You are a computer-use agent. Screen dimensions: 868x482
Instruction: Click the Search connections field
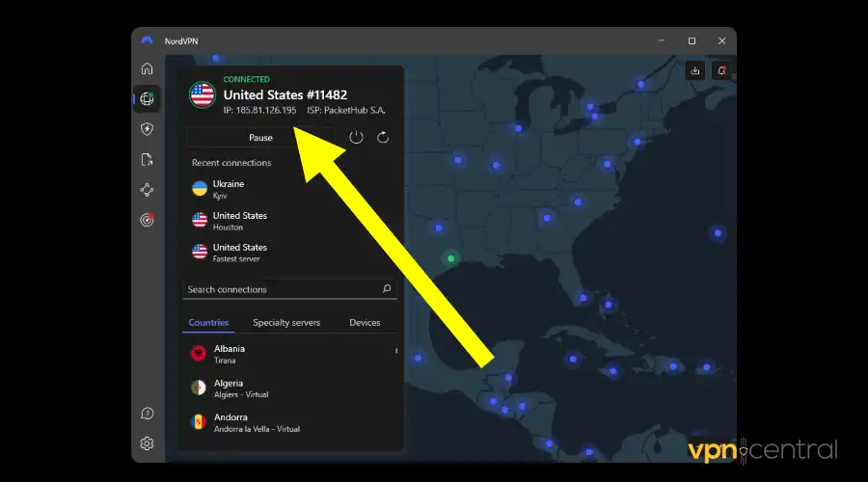pos(289,289)
